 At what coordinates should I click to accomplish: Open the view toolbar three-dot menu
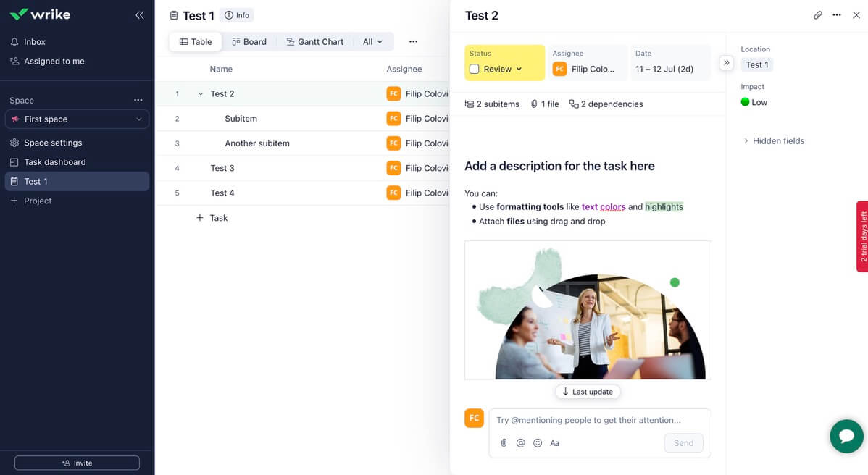pos(413,41)
